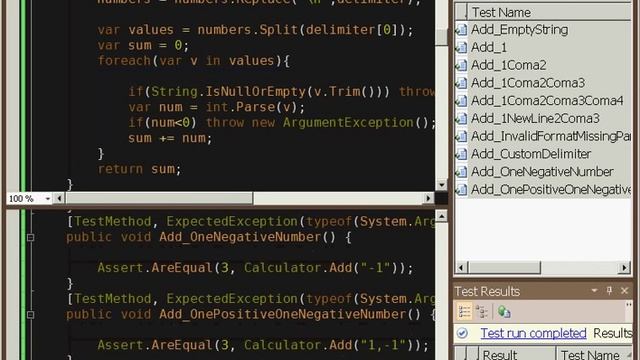640x360 pixels.
Task: Click 'var num = int.Parse(v);' code line
Action: point(216,107)
